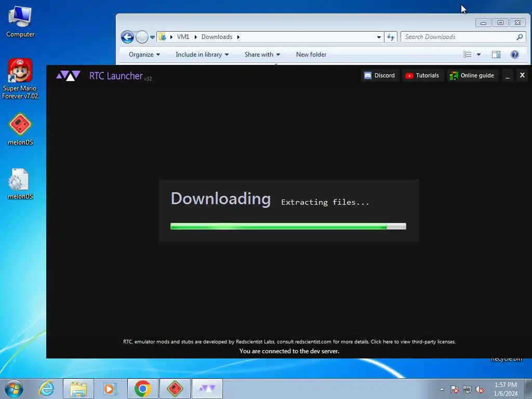Click the 'Extracting files...' status text
The height and width of the screenshot is (399, 532).
tap(325, 202)
